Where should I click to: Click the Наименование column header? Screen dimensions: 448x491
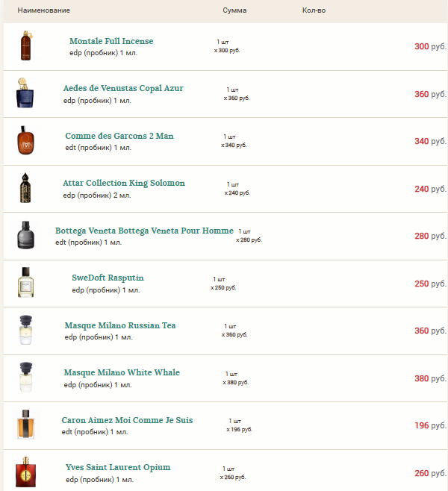[x=44, y=10]
